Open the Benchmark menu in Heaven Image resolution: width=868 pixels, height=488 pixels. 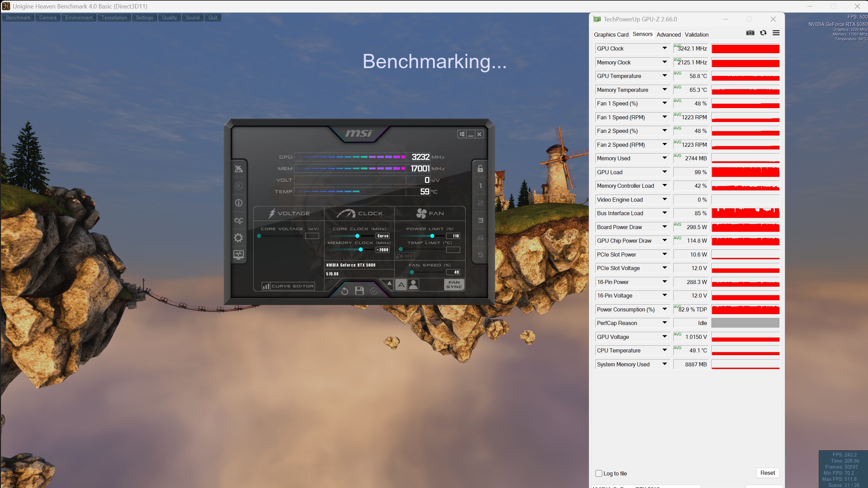pyautogui.click(x=18, y=18)
